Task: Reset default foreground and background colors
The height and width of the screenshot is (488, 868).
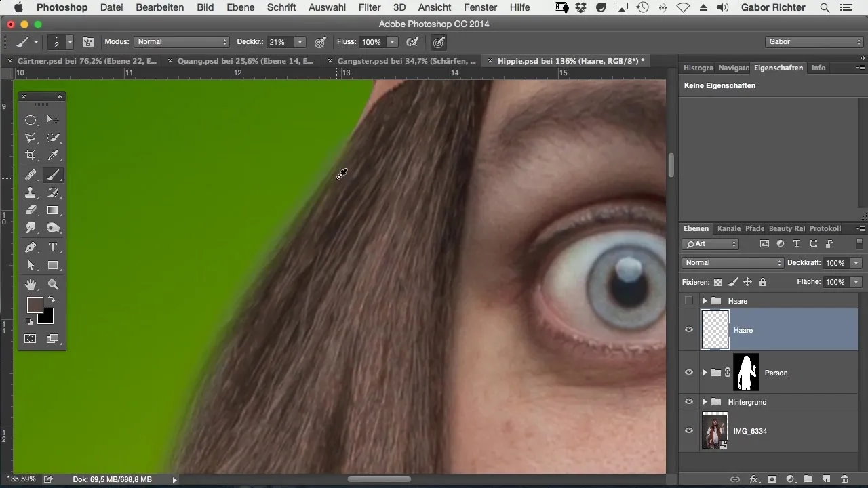Action: (x=29, y=322)
